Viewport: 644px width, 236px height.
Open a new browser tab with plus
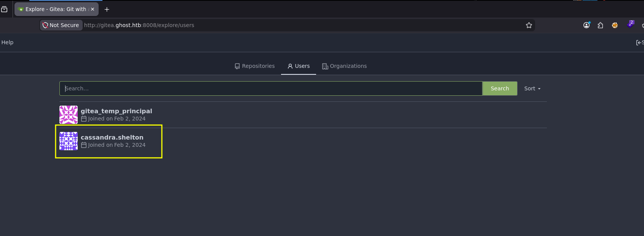click(107, 9)
